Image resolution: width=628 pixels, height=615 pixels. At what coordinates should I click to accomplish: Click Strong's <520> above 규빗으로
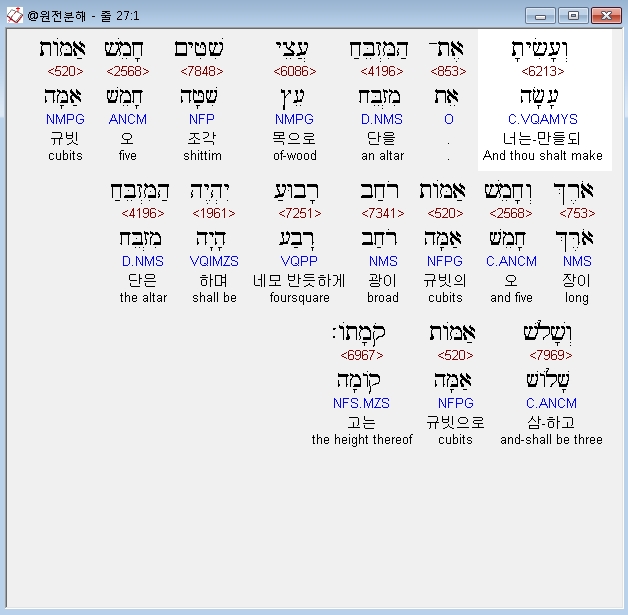point(455,355)
